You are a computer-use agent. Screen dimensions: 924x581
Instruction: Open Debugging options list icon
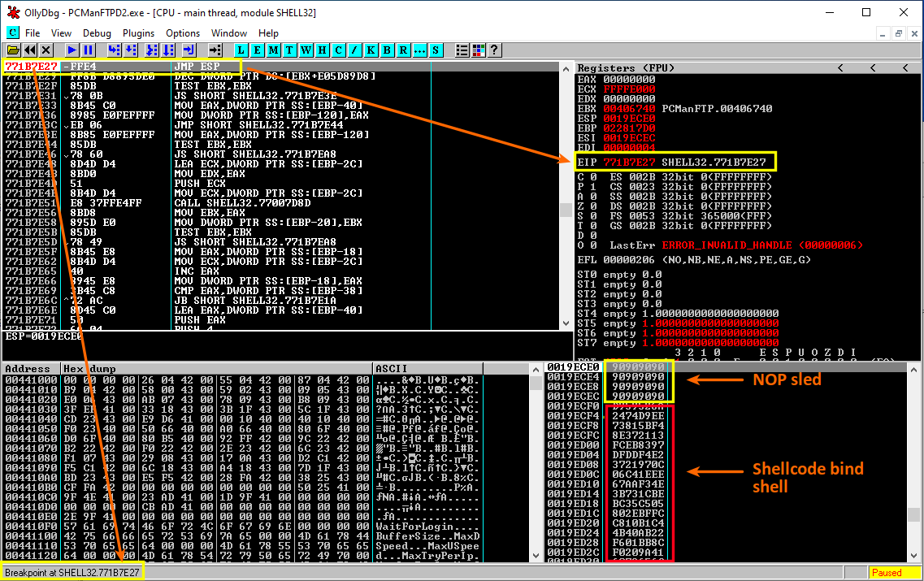(462, 50)
